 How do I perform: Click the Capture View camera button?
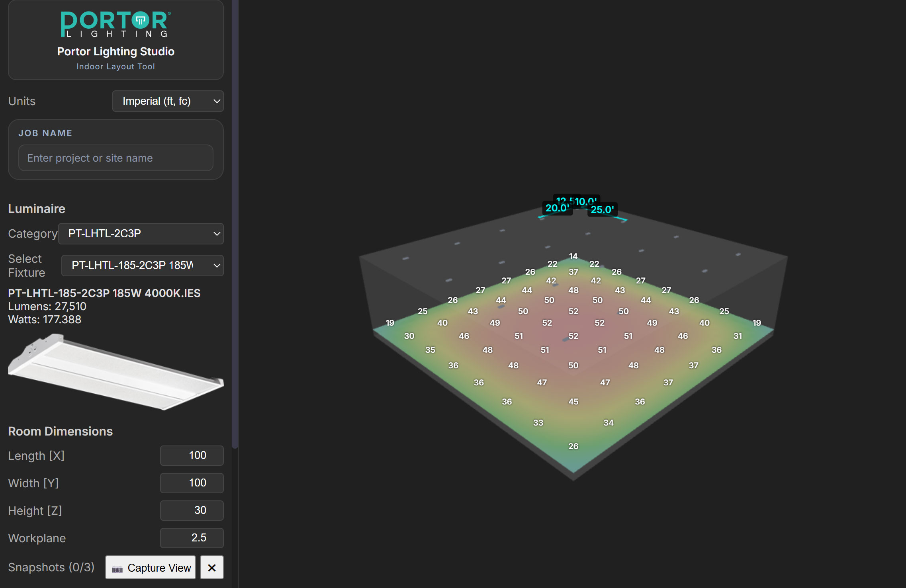(151, 567)
